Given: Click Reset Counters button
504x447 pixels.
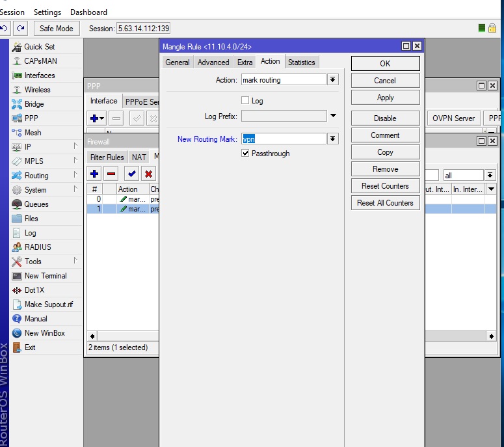Looking at the screenshot, I should pos(385,186).
